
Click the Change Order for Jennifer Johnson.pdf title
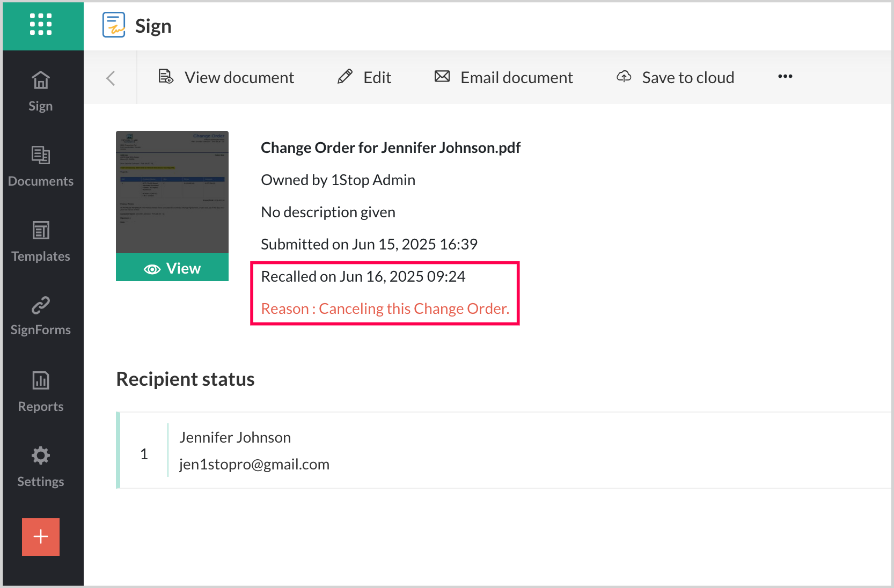(390, 148)
